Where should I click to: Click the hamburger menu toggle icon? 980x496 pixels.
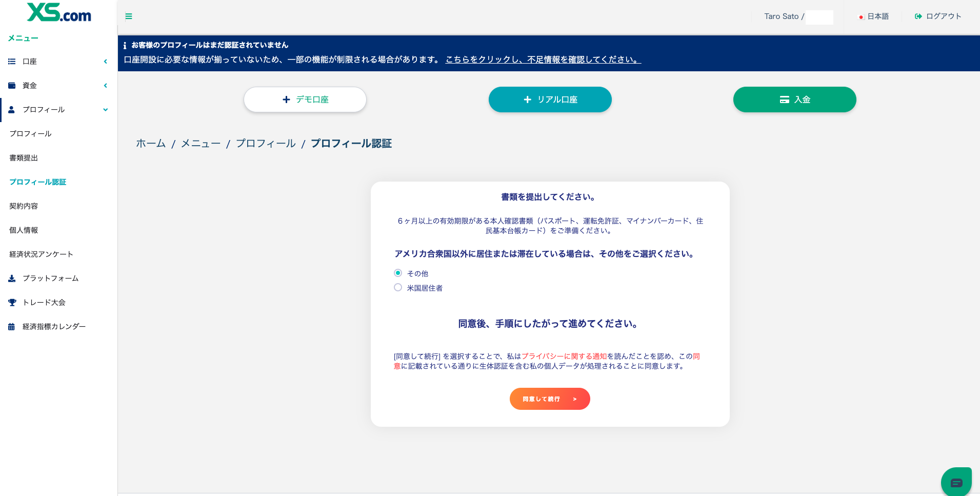(x=129, y=16)
